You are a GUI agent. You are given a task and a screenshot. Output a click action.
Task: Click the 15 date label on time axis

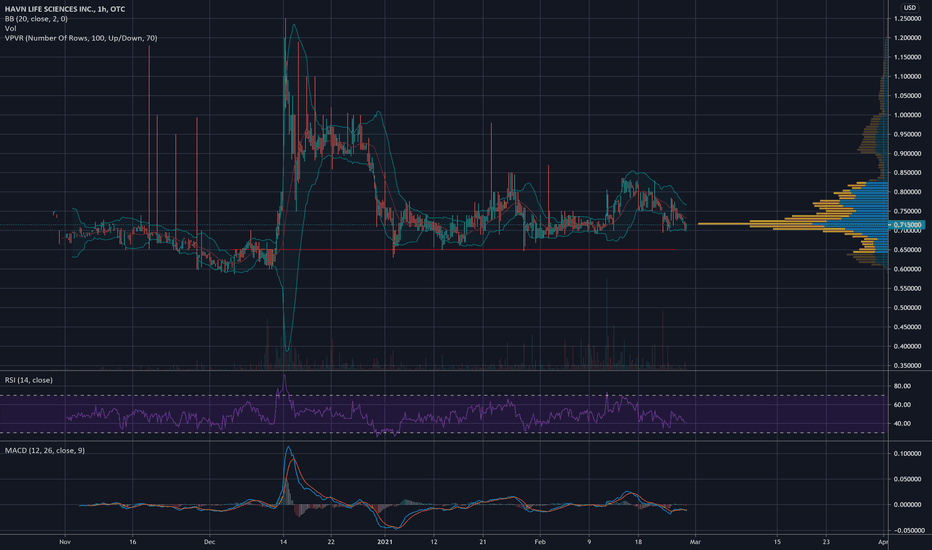click(777, 542)
